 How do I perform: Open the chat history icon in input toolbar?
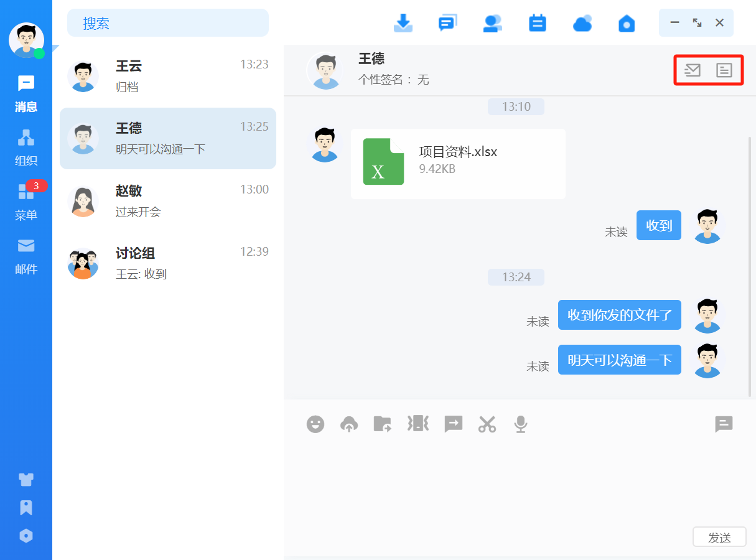[724, 424]
